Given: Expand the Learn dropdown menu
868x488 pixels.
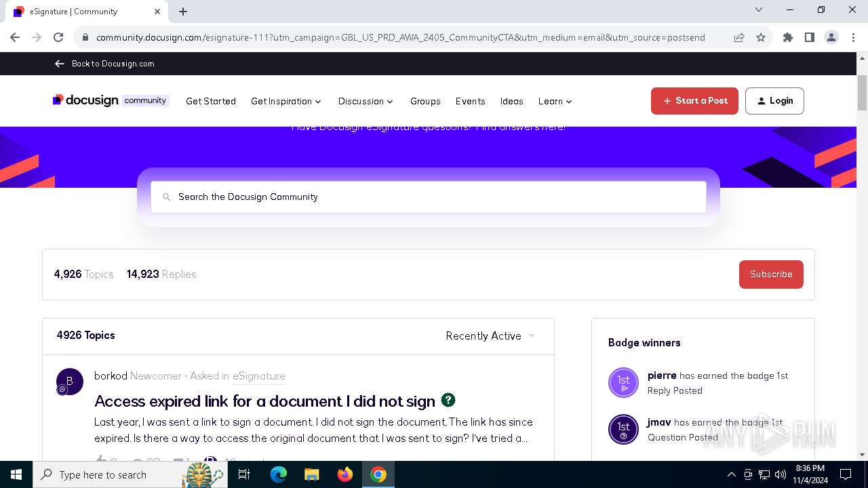Looking at the screenshot, I should 555,101.
